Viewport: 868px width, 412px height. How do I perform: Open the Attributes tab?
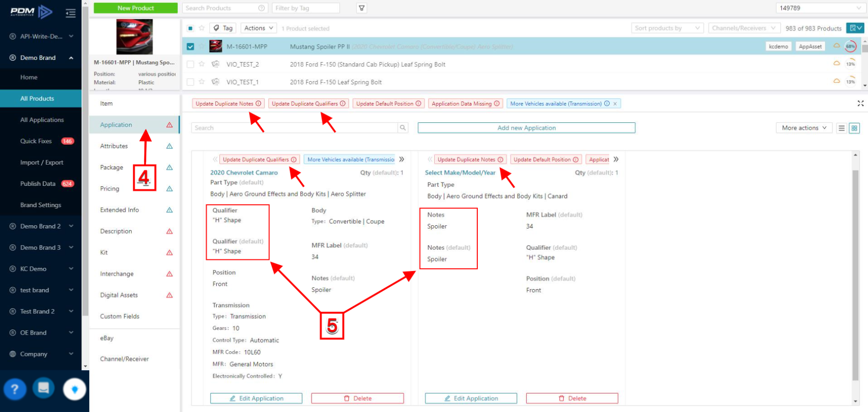point(134,146)
